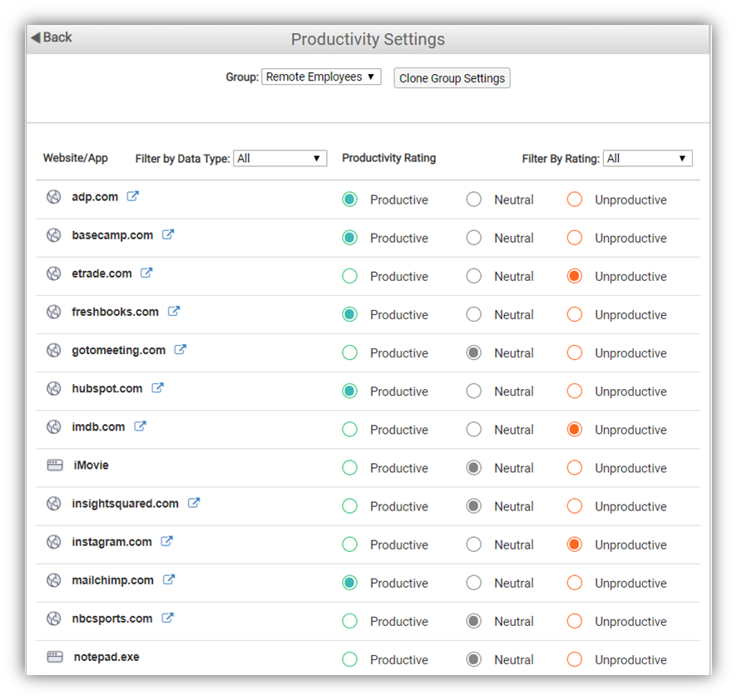
Task: Open external link icon next to gotomeeting.com
Action: tap(181, 349)
